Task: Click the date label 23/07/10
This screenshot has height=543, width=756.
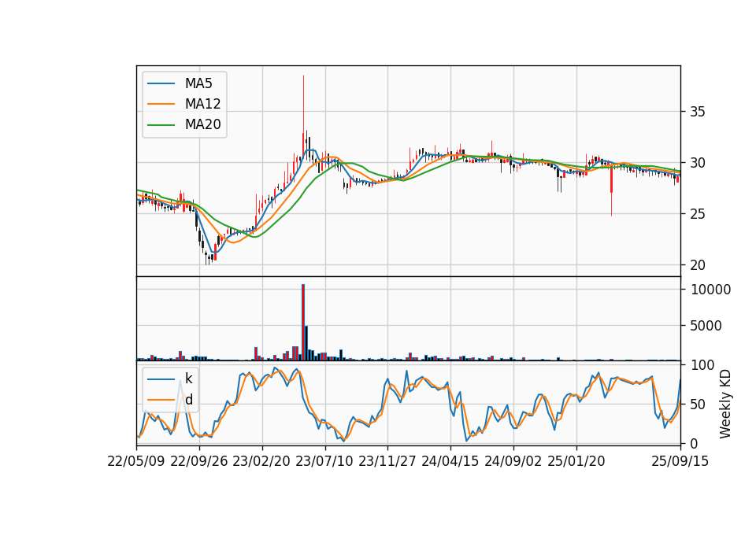Action: pos(325,461)
